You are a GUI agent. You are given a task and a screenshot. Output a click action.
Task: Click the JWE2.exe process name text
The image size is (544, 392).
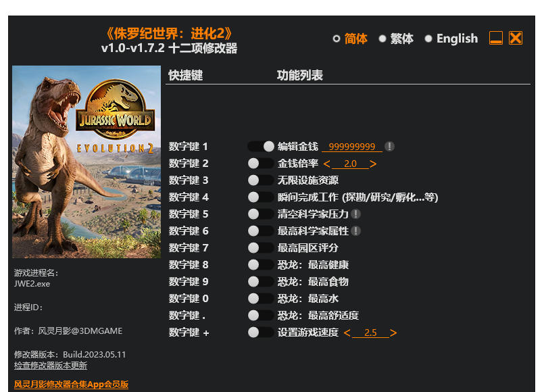(x=32, y=284)
